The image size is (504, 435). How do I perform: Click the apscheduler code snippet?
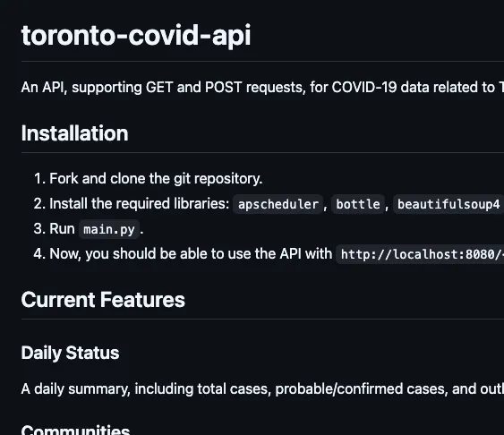(278, 204)
